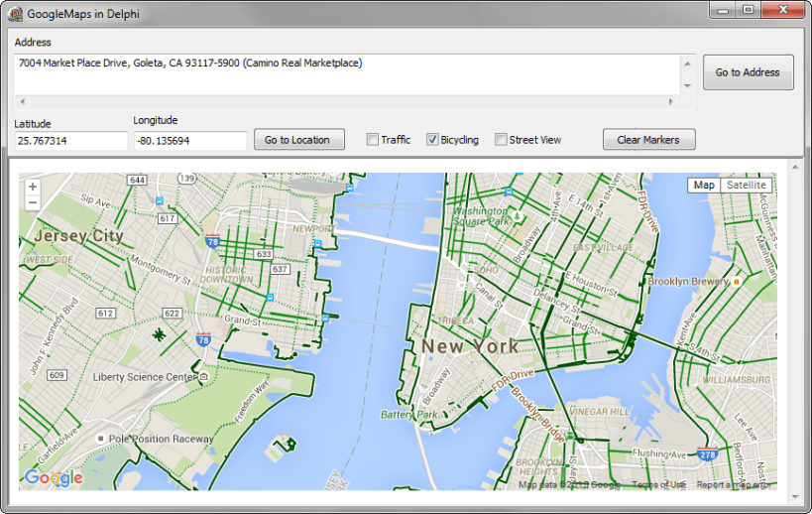Click the SOHO neighborhood label
This screenshot has height=514, width=812.
pos(486,270)
